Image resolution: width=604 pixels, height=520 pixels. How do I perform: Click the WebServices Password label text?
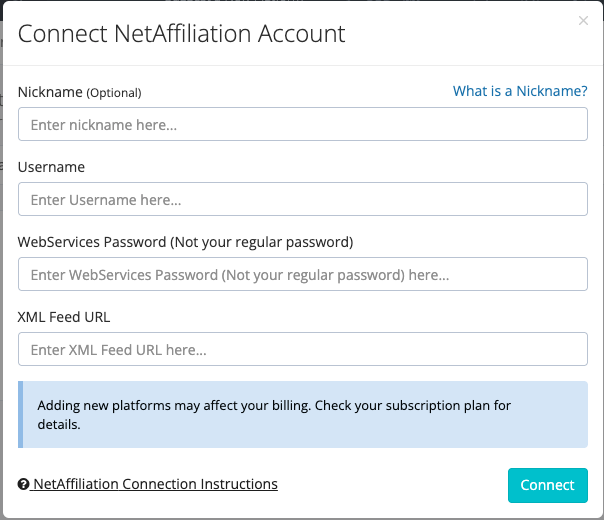92,242
